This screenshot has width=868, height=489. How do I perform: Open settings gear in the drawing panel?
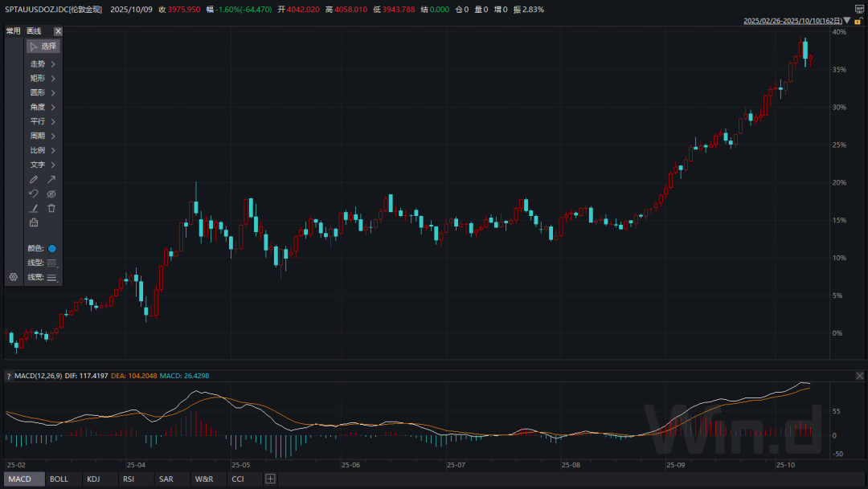point(13,276)
